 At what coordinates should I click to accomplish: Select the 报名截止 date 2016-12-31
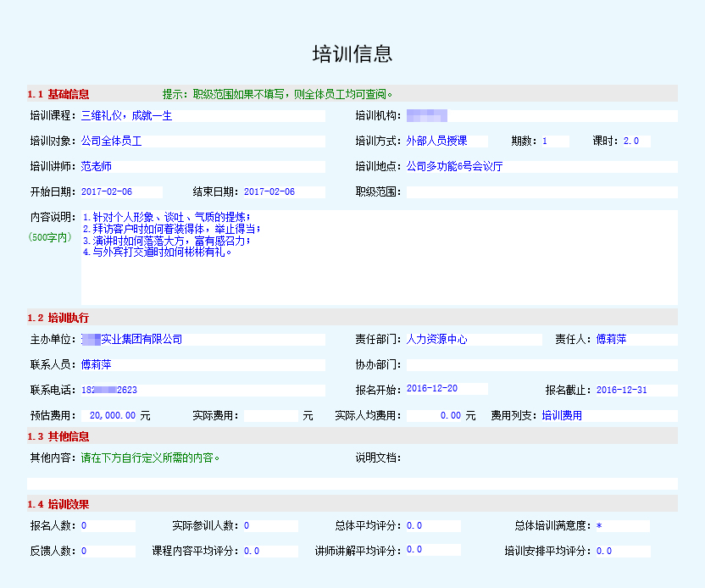tap(636, 391)
